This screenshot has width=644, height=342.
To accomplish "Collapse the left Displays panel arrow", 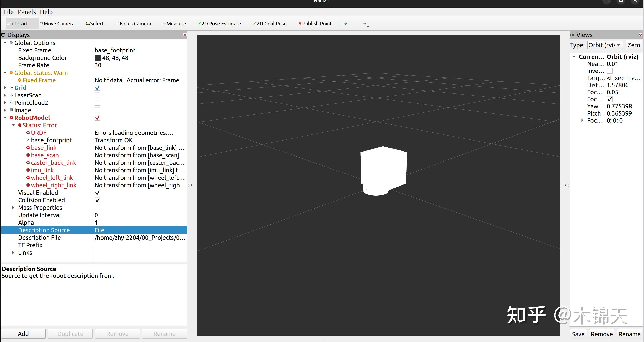I will point(191,185).
